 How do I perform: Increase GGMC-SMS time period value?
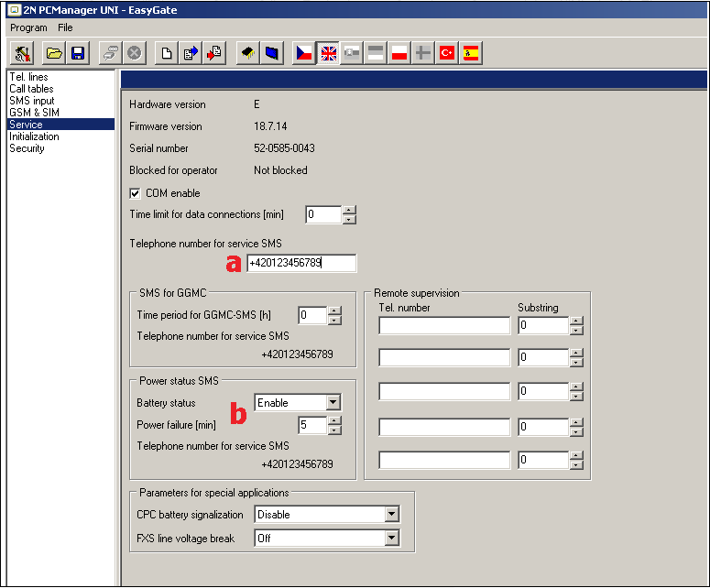click(x=334, y=311)
